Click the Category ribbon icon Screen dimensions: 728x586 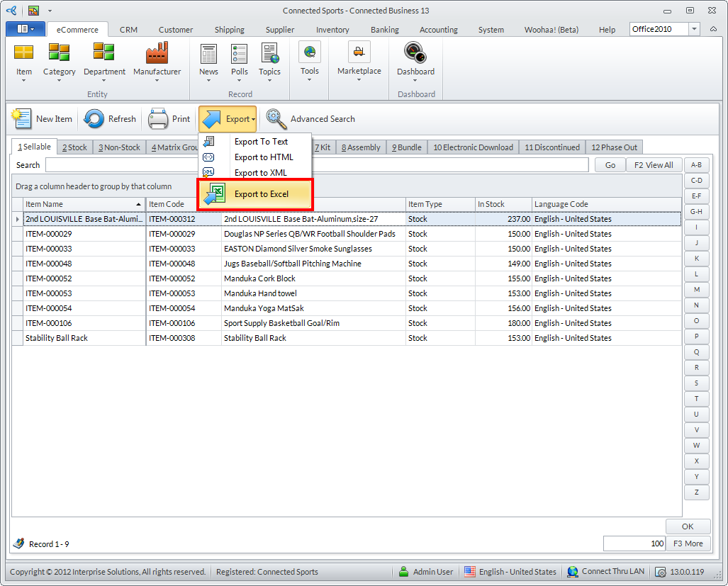pos(59,54)
